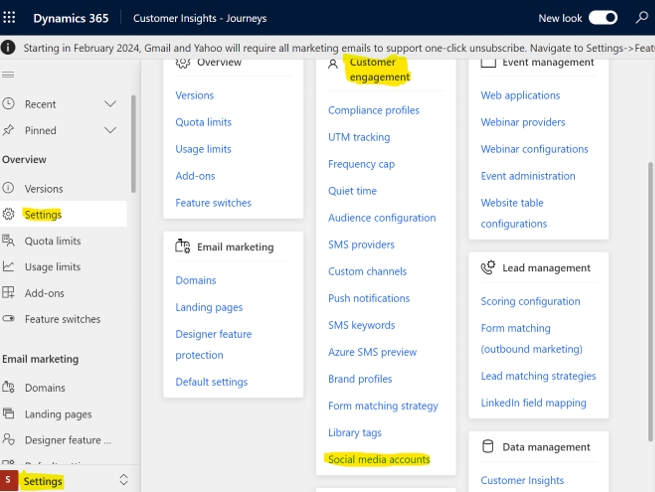Open Audience configuration link
The width and height of the screenshot is (655, 492).
coord(382,218)
